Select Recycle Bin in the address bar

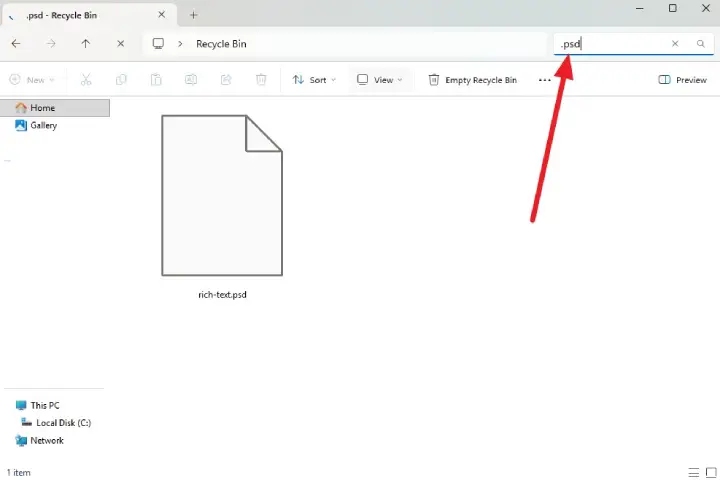[x=221, y=44]
